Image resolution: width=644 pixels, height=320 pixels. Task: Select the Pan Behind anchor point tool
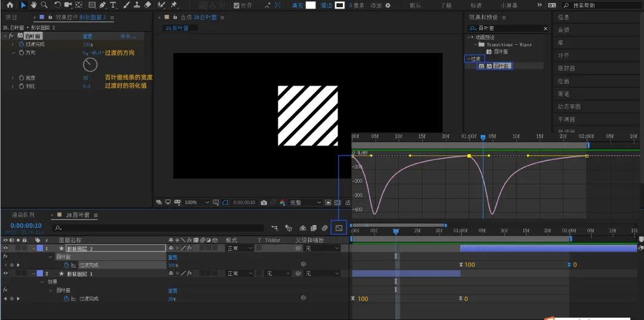tap(79, 5)
